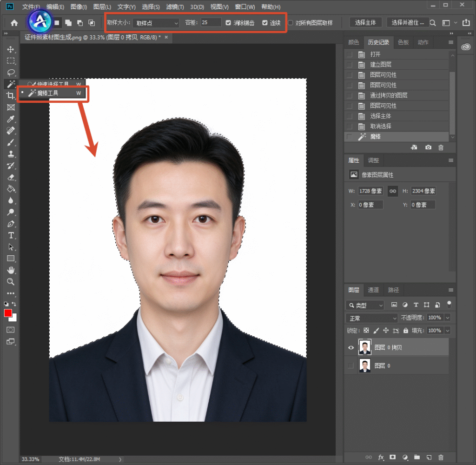Image resolution: width=476 pixels, height=465 pixels.
Task: Open the 不透明度 dropdown arrow
Action: (448, 318)
